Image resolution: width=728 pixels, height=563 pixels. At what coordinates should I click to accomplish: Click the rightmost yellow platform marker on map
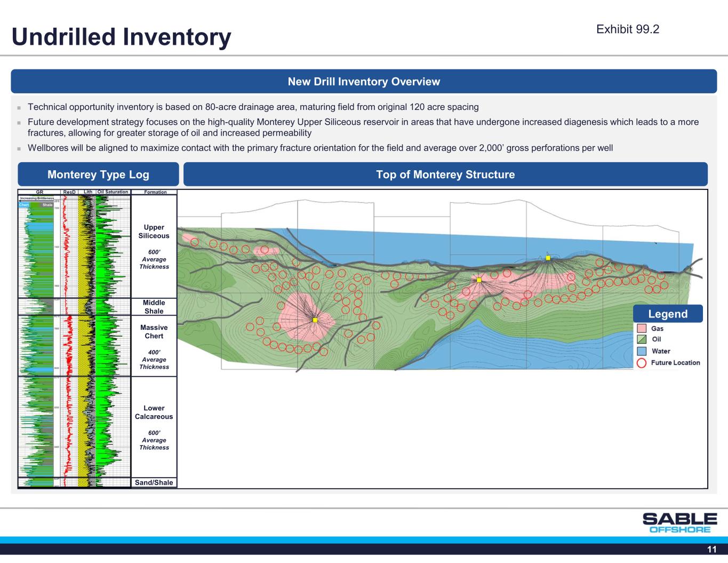coord(548,258)
